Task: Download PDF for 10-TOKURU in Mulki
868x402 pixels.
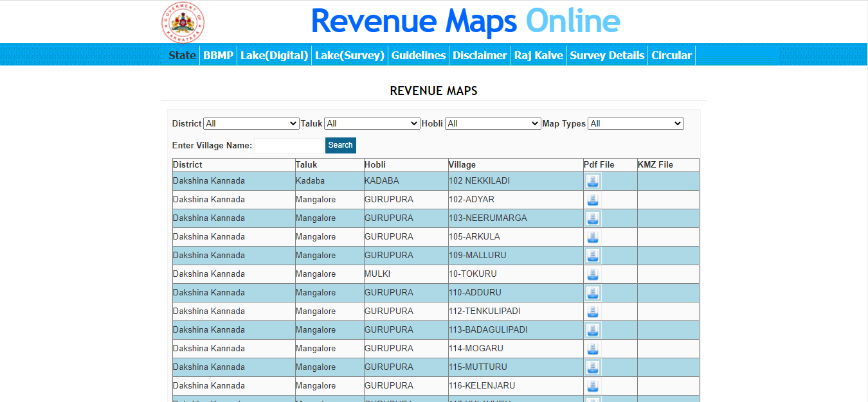Action: tap(593, 274)
